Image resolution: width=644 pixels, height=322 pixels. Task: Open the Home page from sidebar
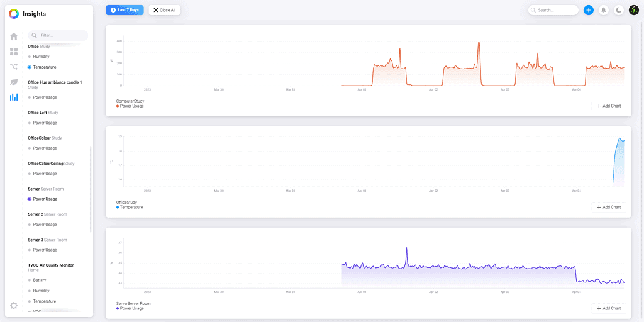[x=14, y=36]
